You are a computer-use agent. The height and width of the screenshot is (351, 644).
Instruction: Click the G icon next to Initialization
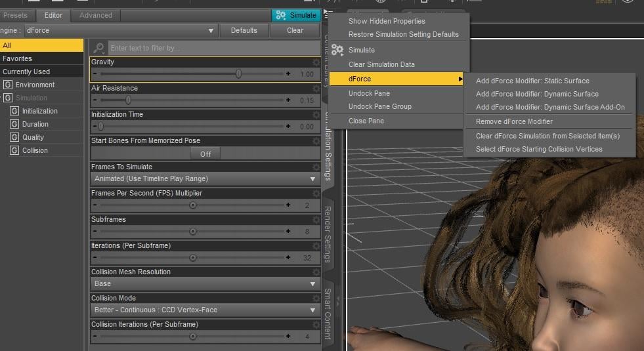coord(14,111)
